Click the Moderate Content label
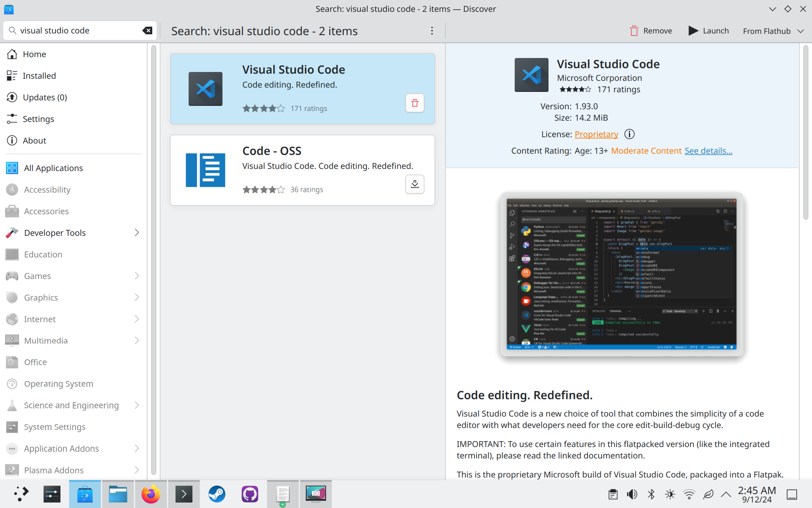The image size is (812, 508). coord(646,151)
